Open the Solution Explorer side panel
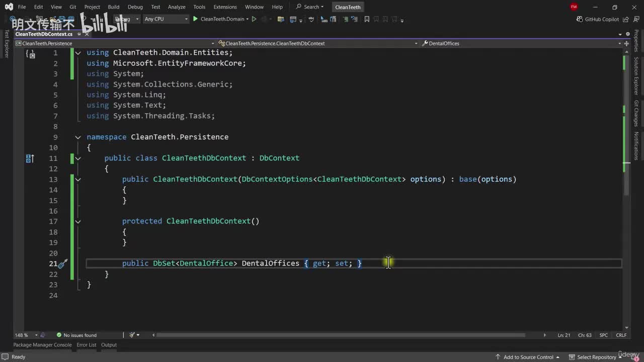The image size is (644, 362). coord(636,76)
